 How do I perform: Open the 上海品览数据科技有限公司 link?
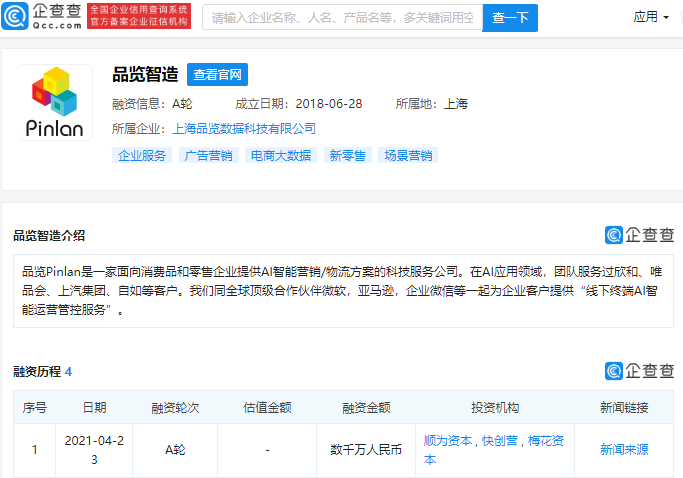[244, 129]
